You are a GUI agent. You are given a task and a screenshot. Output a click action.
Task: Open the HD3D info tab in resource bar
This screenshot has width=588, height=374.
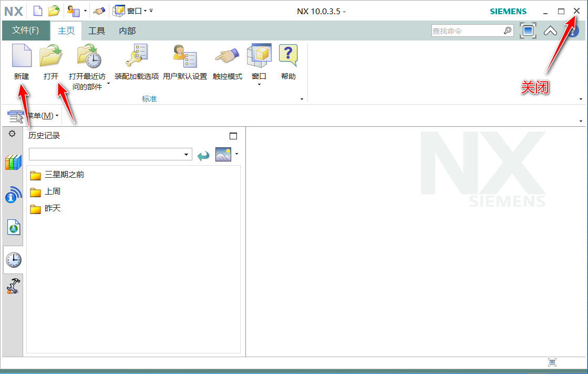click(x=14, y=195)
